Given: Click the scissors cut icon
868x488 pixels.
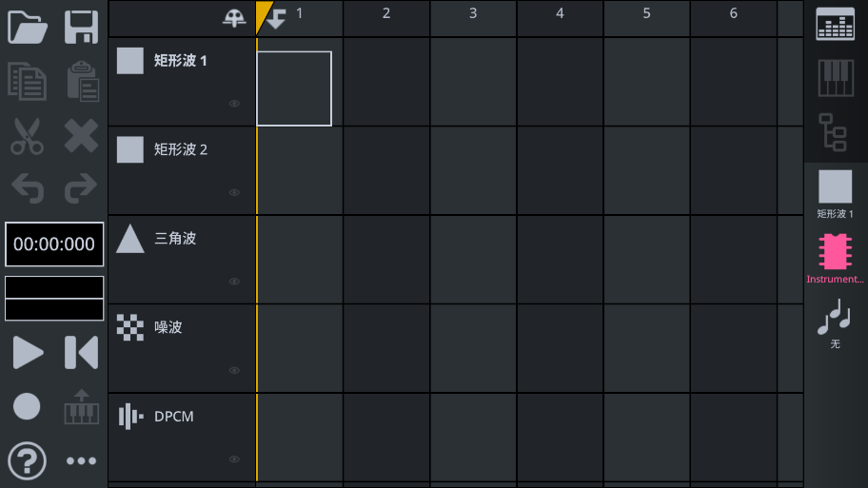Looking at the screenshot, I should pos(28,136).
